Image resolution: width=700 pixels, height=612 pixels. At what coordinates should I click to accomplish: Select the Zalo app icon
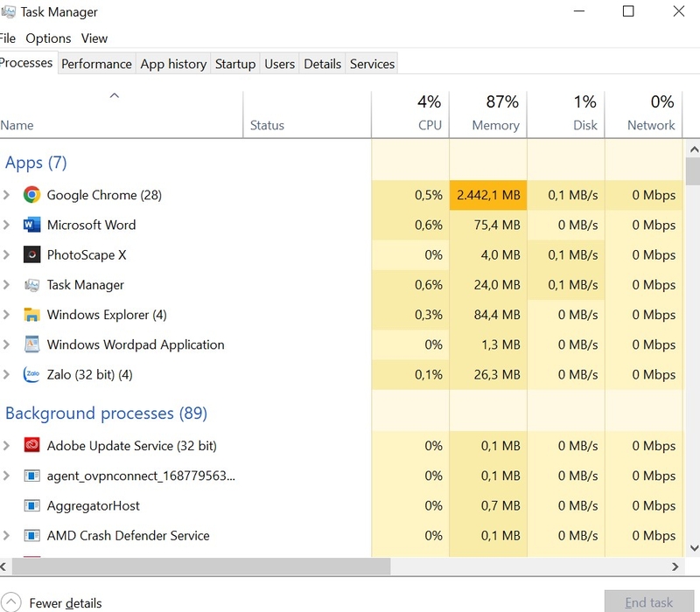coord(32,374)
